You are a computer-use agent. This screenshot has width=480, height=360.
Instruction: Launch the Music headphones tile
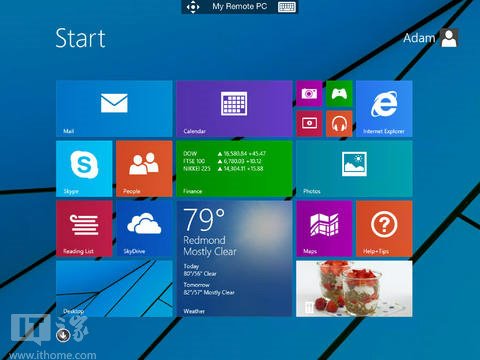(339, 123)
